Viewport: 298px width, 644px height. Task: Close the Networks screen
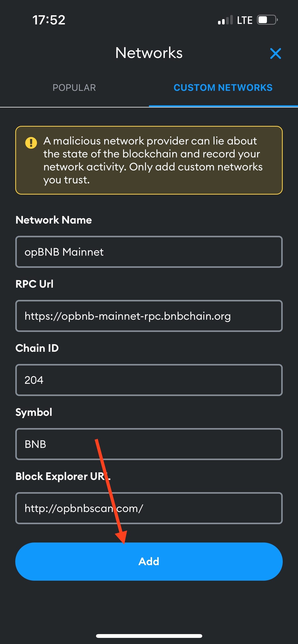coord(276,53)
